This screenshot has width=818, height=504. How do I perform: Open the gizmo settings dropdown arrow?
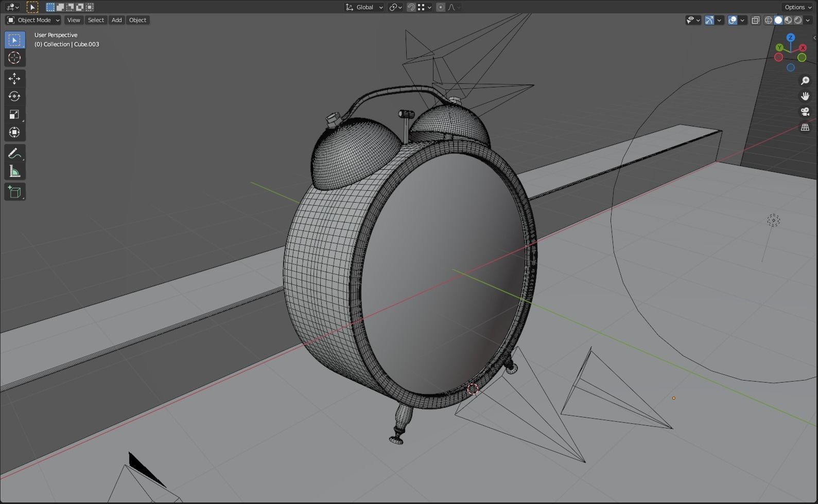719,20
